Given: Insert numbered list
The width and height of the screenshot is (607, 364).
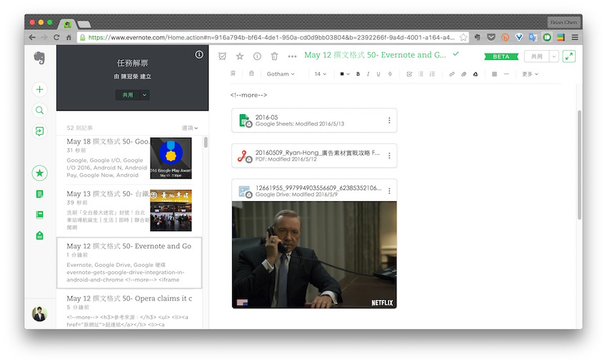Looking at the screenshot, I should 433,74.
